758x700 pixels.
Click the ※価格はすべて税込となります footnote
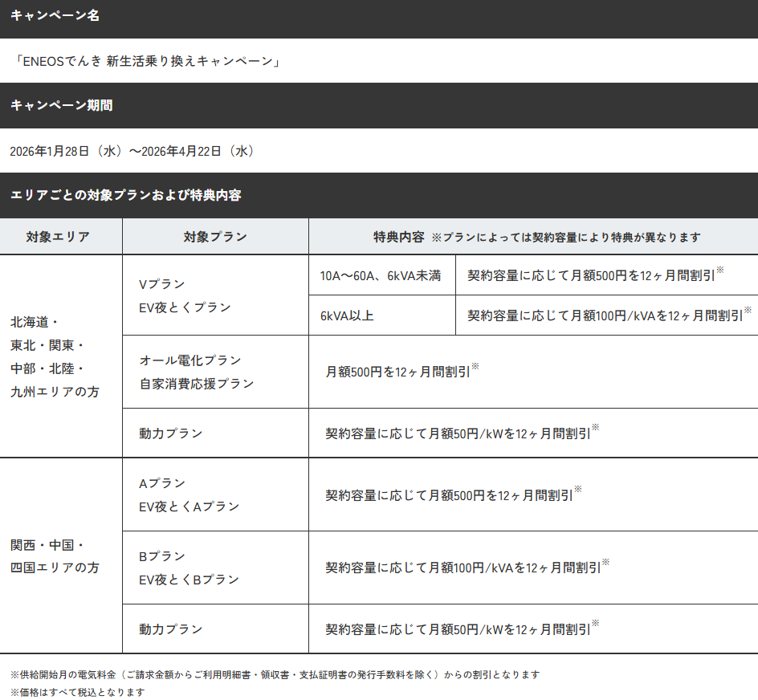pos(77,691)
